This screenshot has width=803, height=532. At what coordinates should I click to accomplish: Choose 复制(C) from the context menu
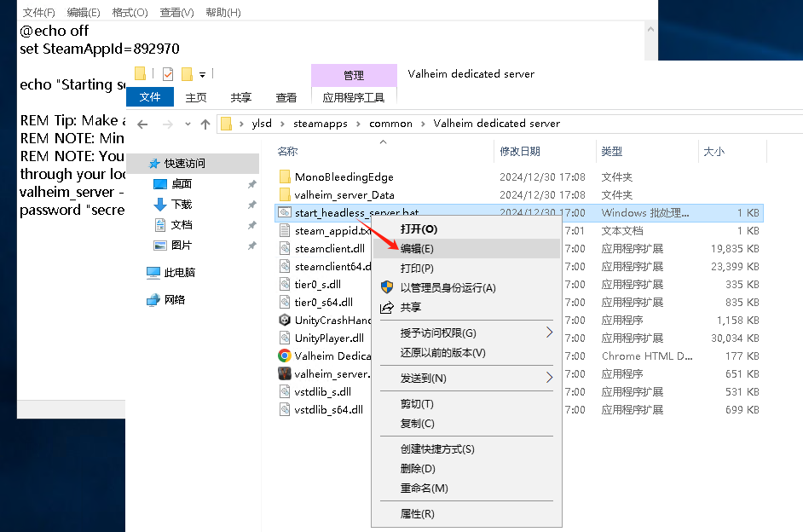pyautogui.click(x=466, y=423)
